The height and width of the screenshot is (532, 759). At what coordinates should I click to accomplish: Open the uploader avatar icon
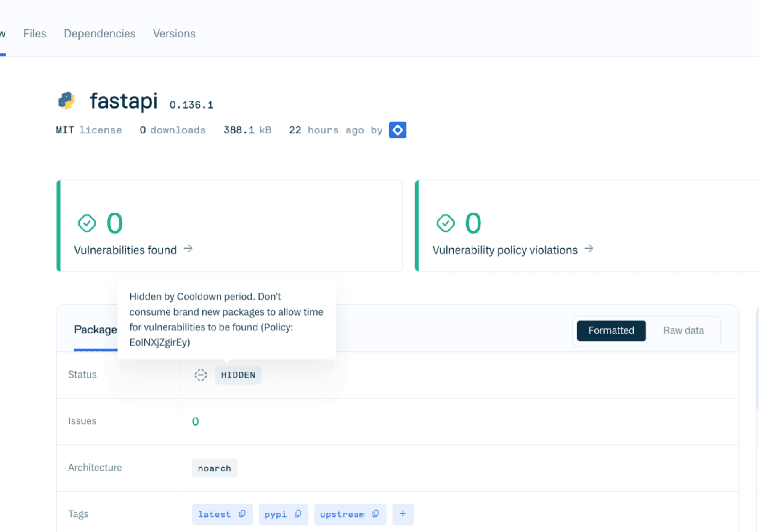click(398, 130)
